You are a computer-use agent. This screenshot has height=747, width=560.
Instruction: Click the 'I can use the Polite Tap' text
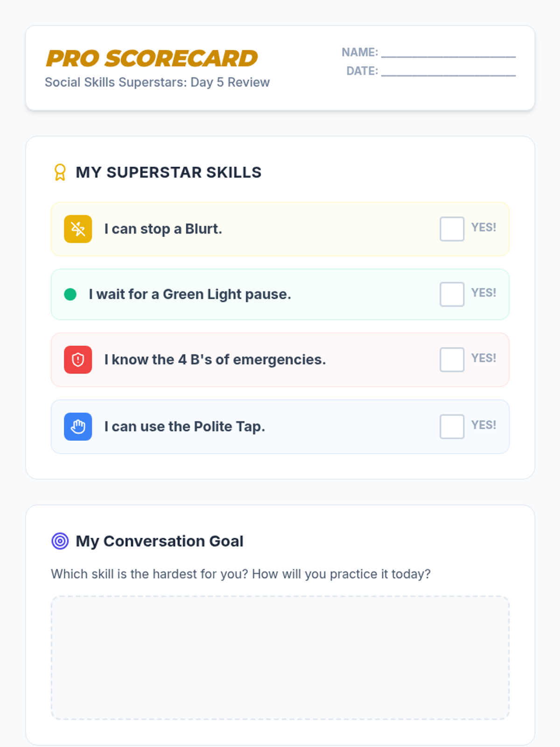[185, 426]
